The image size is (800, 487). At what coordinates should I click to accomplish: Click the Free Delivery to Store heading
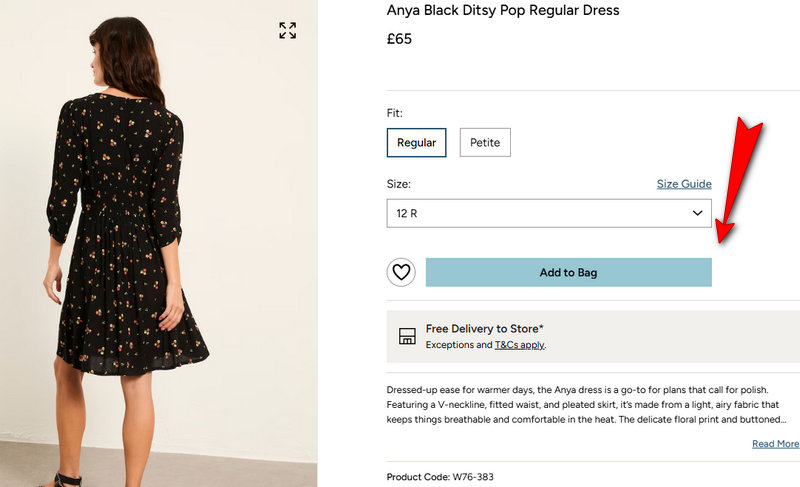484,328
